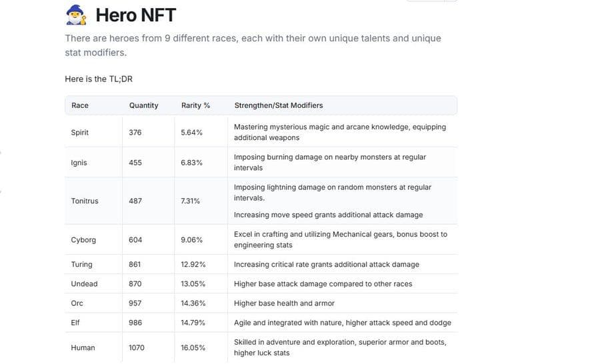Click the Hero NFT page heading
This screenshot has width=600, height=364.
(x=135, y=15)
